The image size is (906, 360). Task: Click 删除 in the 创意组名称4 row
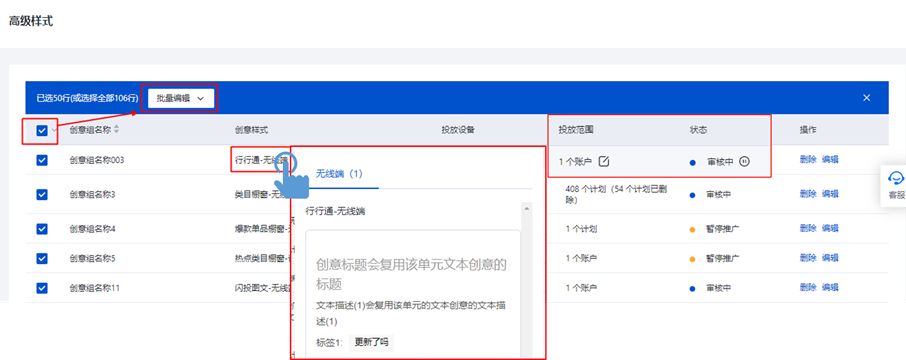(808, 228)
